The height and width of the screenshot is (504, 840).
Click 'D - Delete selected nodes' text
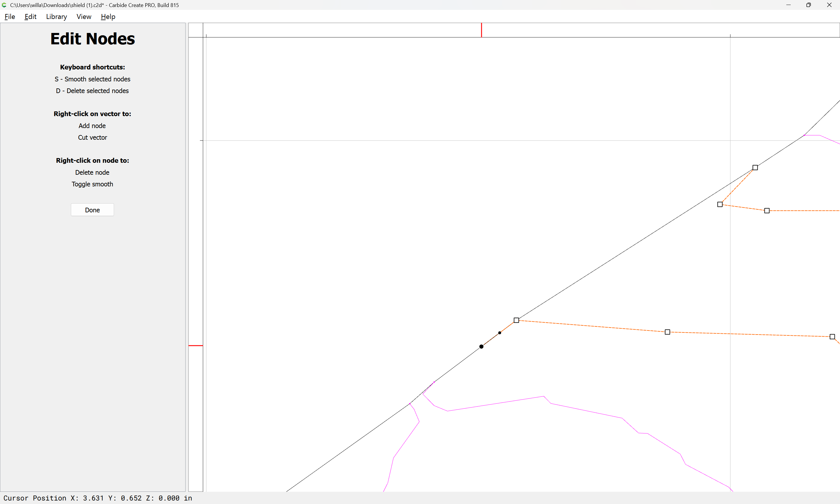tap(92, 91)
